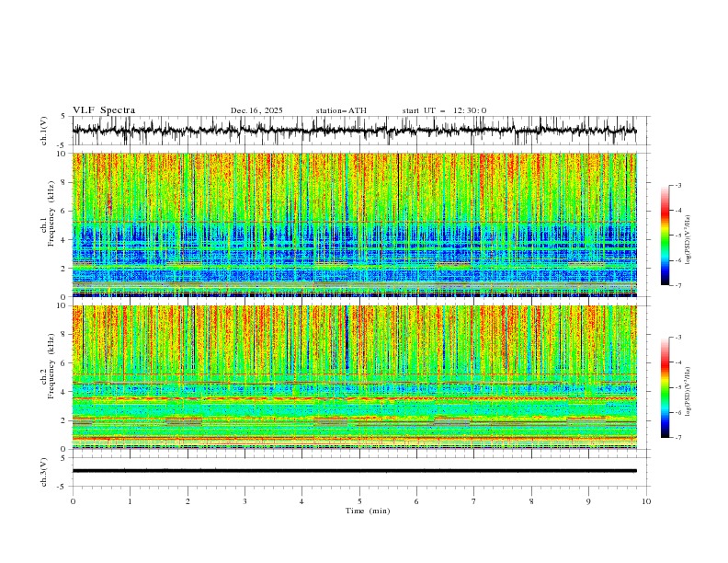Image resolution: width=728 pixels, height=563 pixels.
Task: Click the "5" minute tick on time axis
Action: coord(359,501)
